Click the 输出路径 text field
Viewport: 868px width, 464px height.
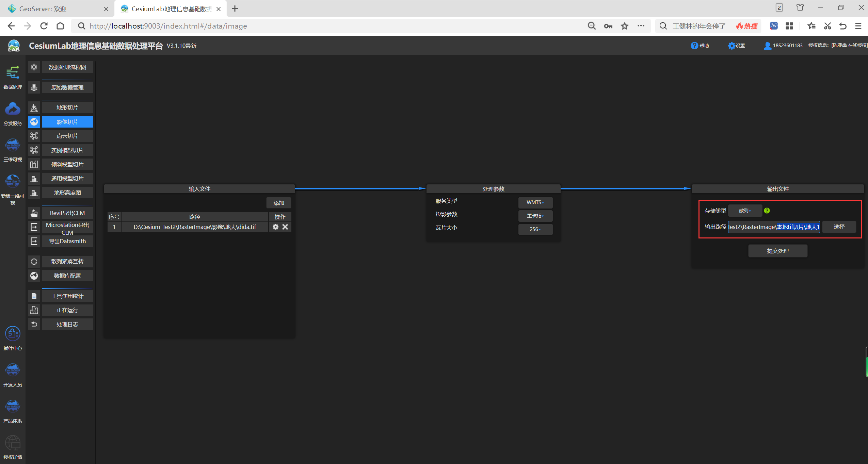tap(774, 227)
